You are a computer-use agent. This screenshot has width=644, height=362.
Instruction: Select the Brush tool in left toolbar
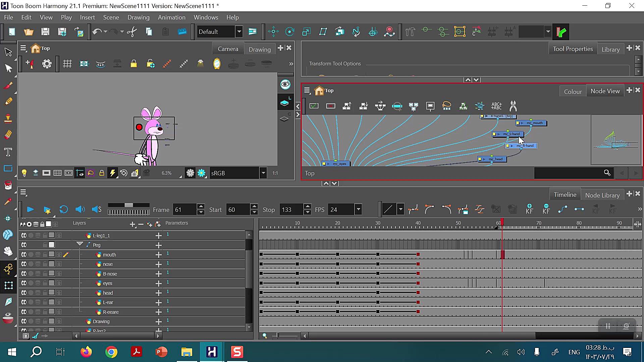click(8, 85)
